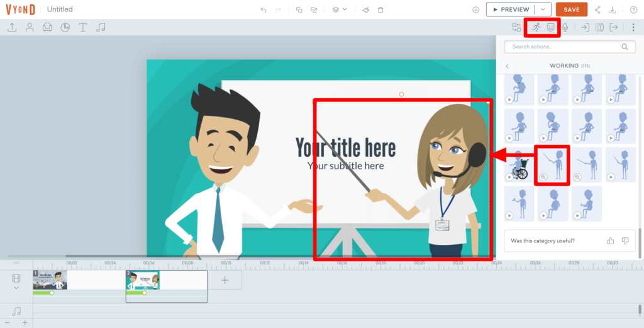
Task: Open the Dialog microphone icon
Action: click(565, 28)
